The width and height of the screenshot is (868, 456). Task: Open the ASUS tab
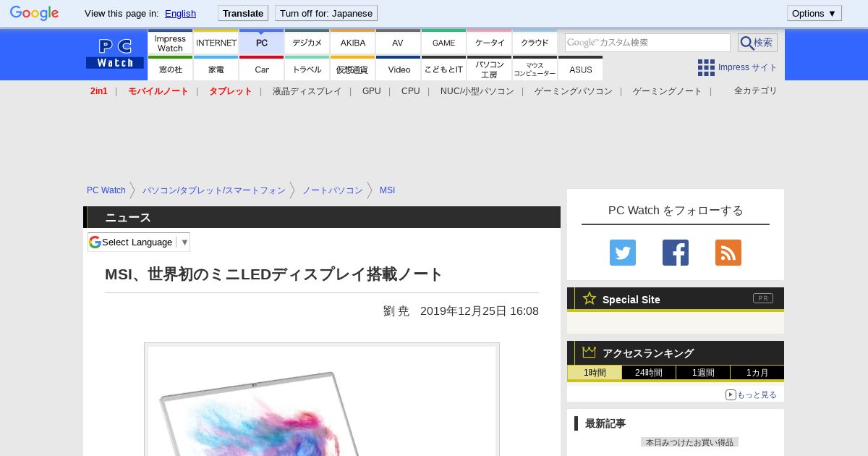tap(580, 69)
